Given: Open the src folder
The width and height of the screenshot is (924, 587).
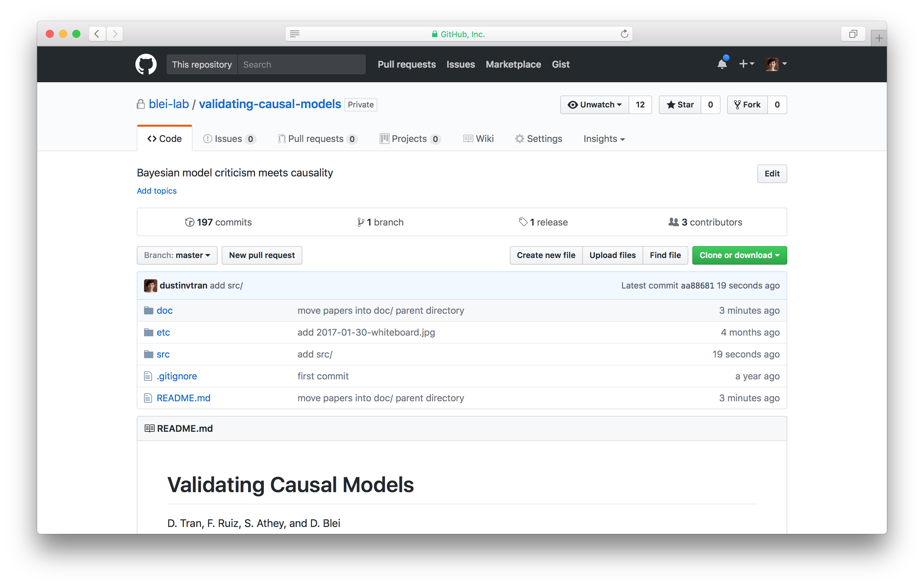Looking at the screenshot, I should (x=163, y=354).
